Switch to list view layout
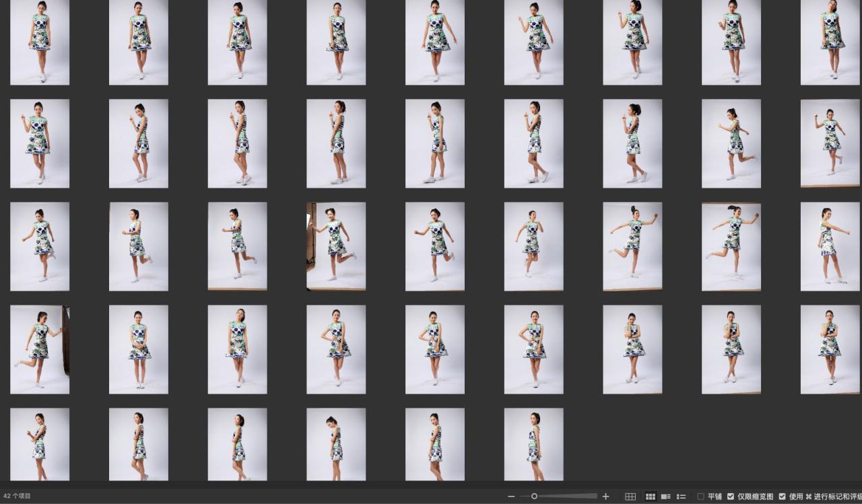The height and width of the screenshot is (504, 862). [x=681, y=497]
